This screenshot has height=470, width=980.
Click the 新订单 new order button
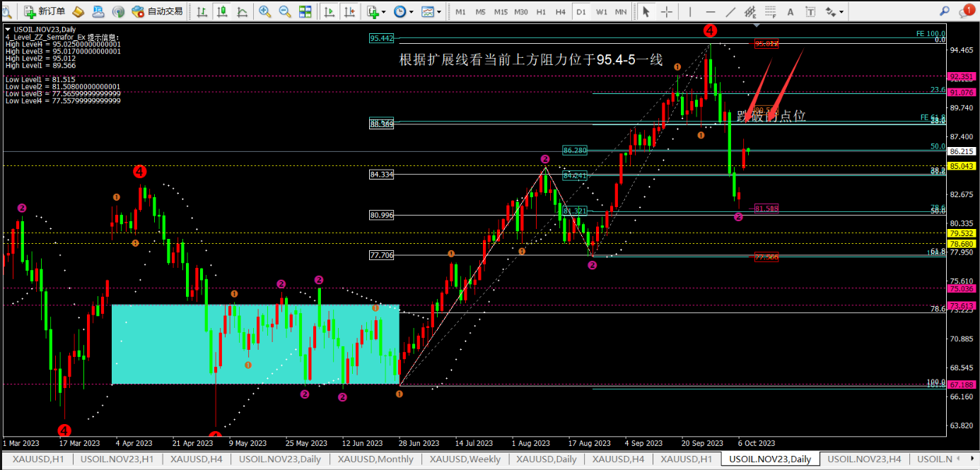click(x=45, y=11)
